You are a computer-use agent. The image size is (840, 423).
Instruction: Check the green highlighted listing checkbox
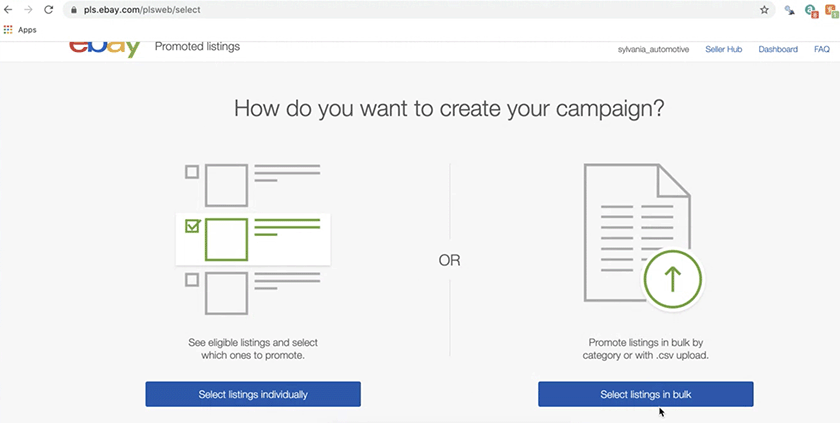tap(192, 226)
